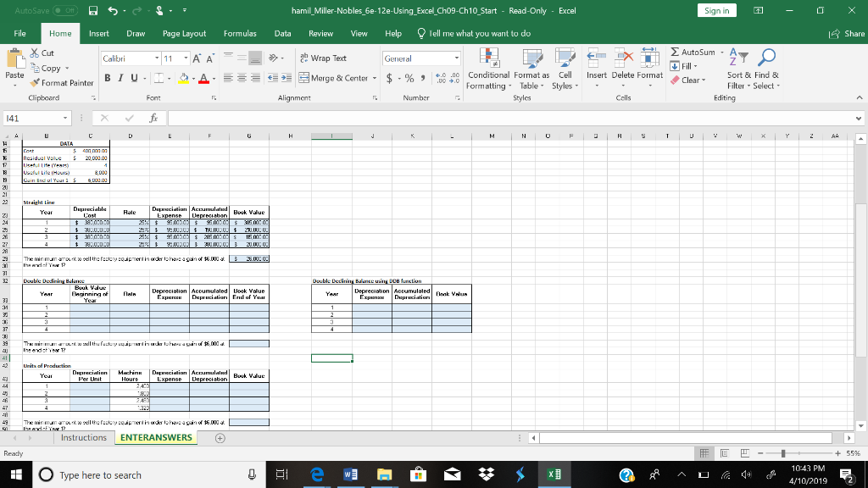Open the font name dropdown
868x488 pixels.
(x=158, y=56)
